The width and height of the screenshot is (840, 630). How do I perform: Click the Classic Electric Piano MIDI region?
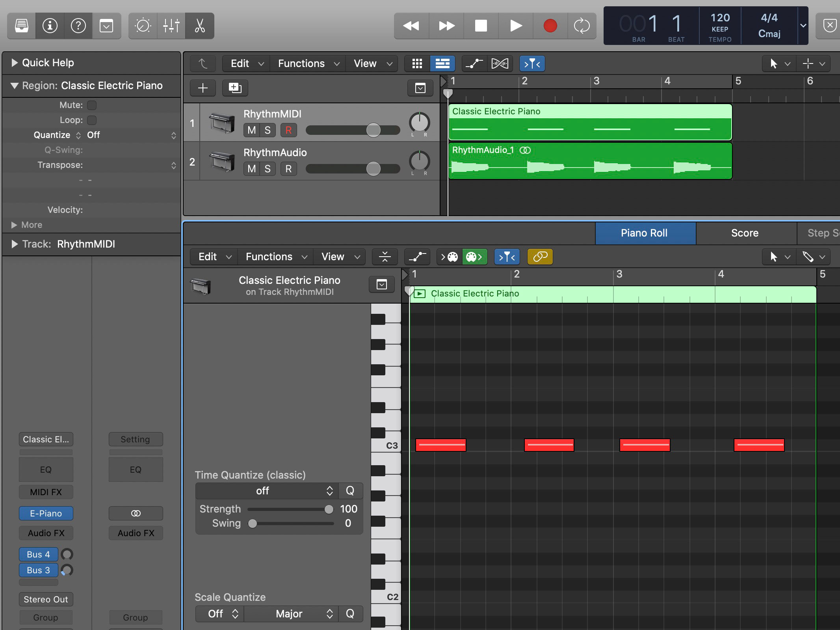(x=589, y=123)
